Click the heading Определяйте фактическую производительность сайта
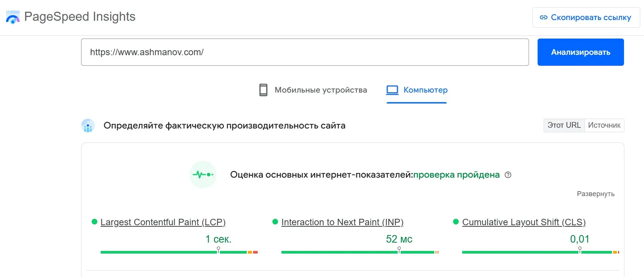The image size is (644, 277). [x=224, y=125]
